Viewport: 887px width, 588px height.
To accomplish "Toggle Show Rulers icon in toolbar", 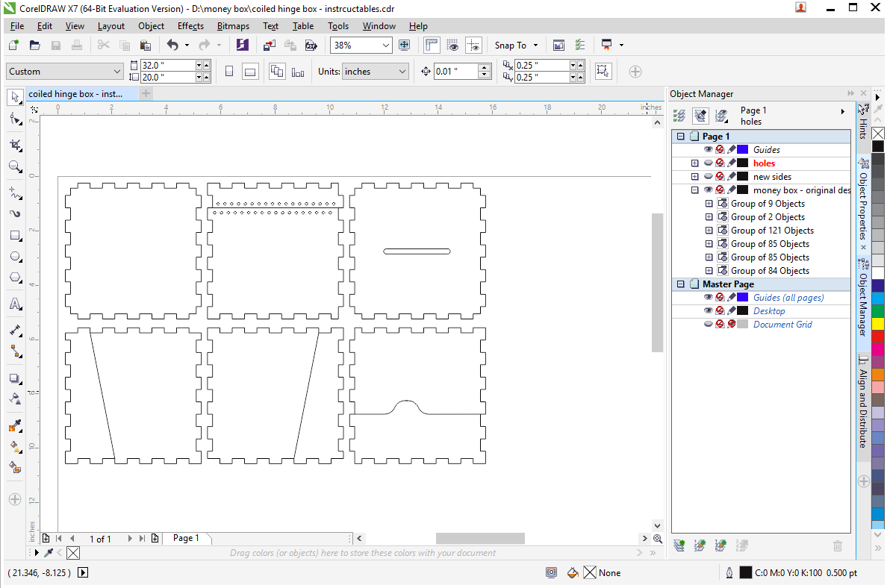I will 432,46.
